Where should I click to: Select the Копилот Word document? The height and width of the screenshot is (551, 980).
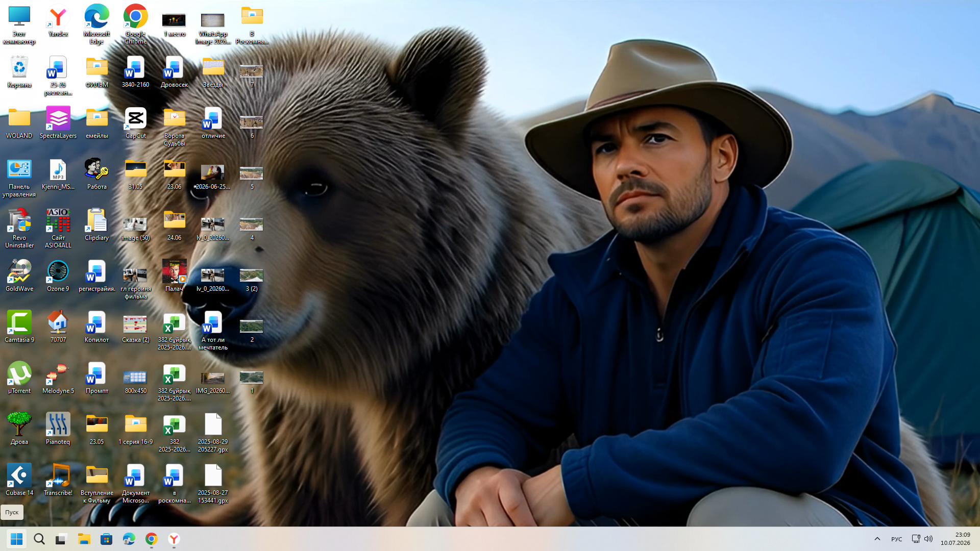(x=97, y=327)
